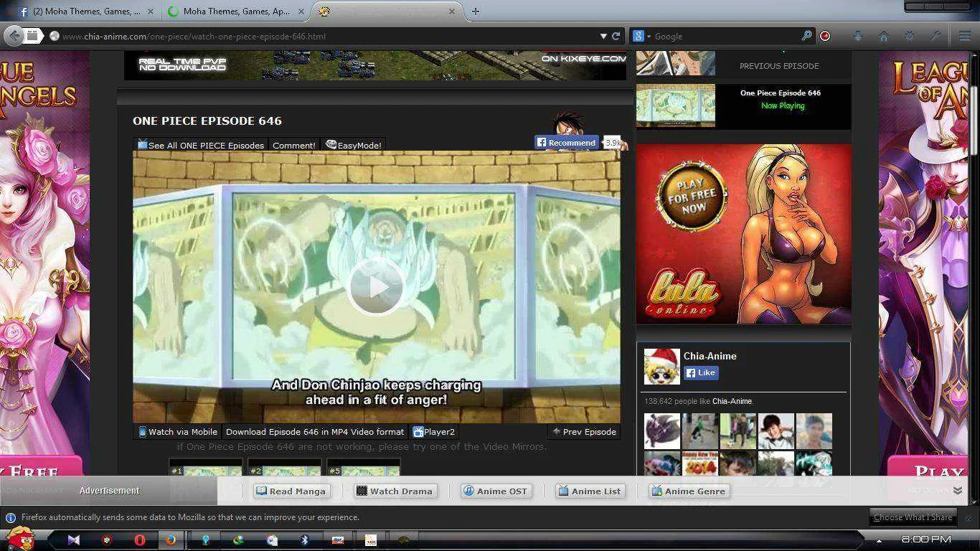Open a new tab with plus
980x551 pixels.
pos(476,11)
